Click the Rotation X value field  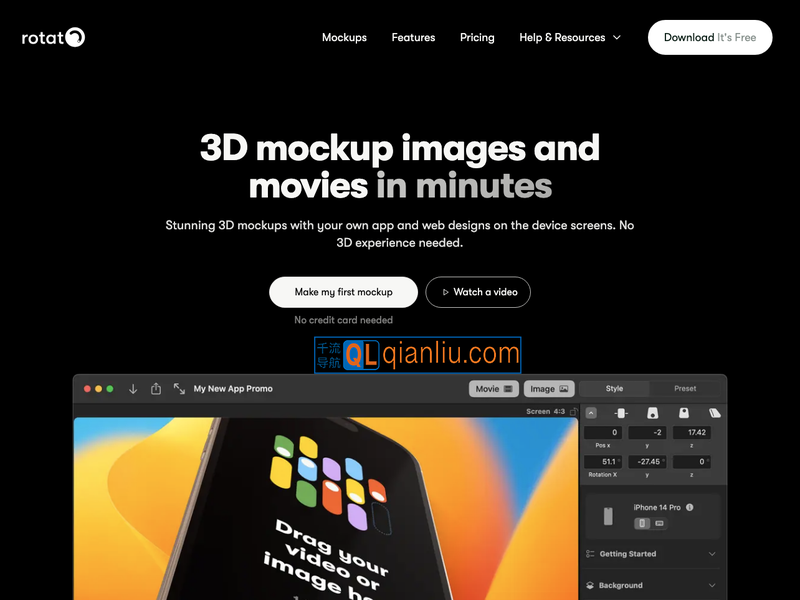pyautogui.click(x=603, y=462)
